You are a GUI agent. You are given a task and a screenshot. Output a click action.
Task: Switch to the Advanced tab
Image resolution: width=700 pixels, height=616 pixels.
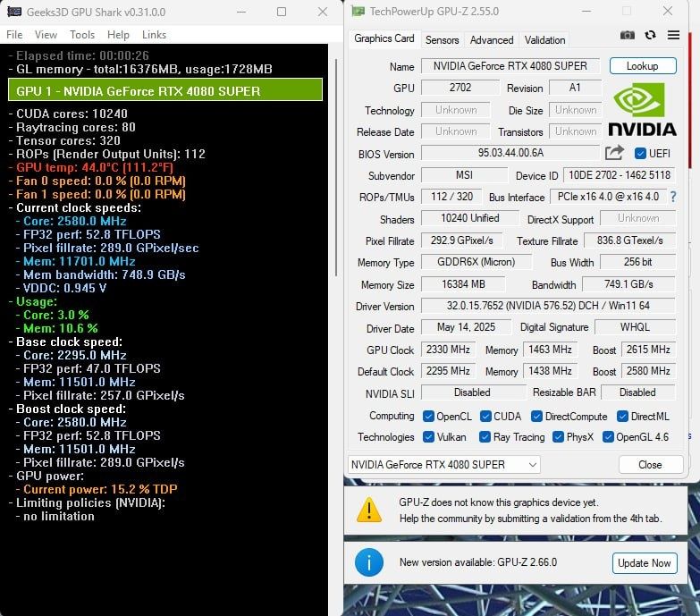[492, 40]
